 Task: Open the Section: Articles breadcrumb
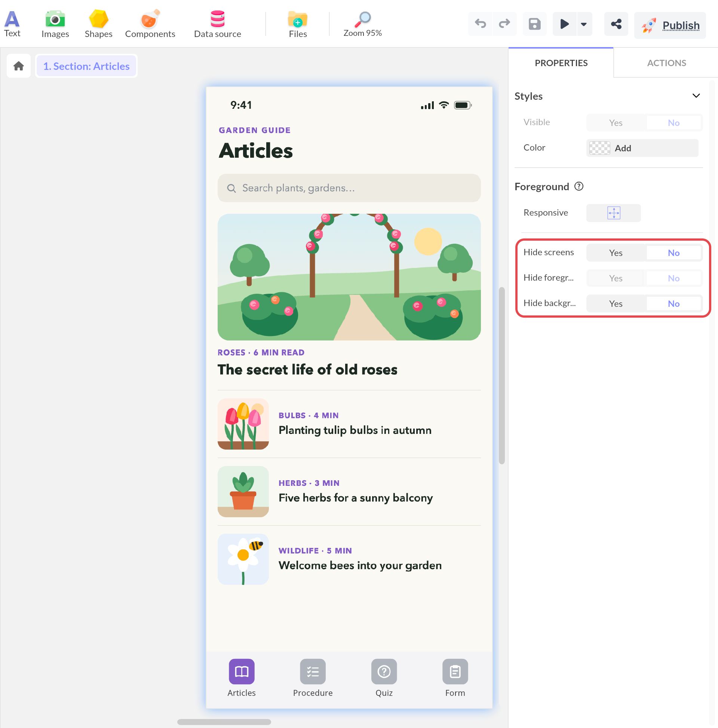86,66
